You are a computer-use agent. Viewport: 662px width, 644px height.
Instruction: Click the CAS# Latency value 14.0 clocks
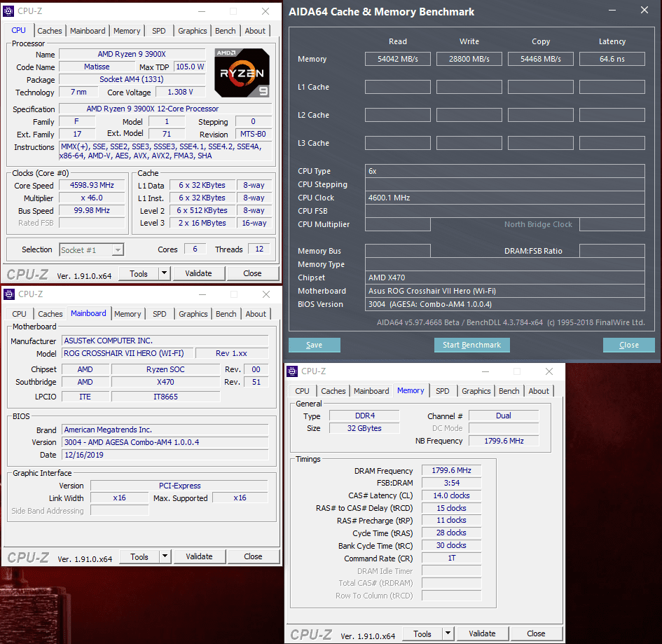click(x=451, y=495)
